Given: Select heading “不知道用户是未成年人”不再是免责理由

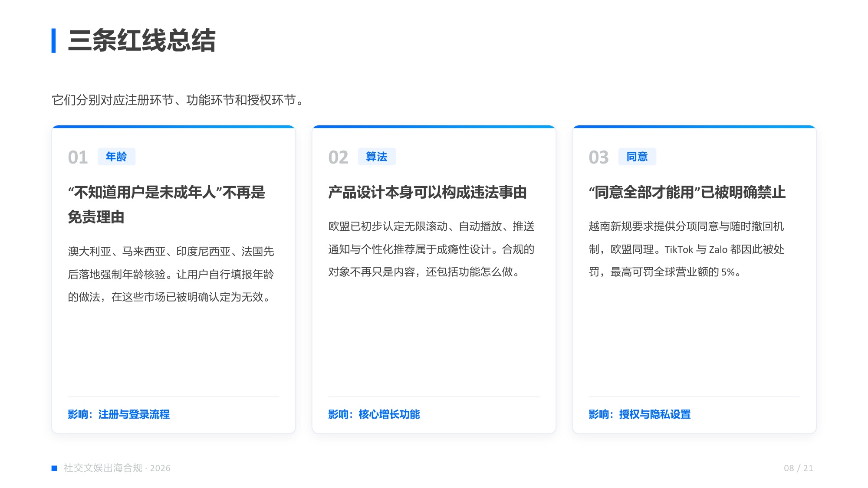Looking at the screenshot, I should click(167, 204).
